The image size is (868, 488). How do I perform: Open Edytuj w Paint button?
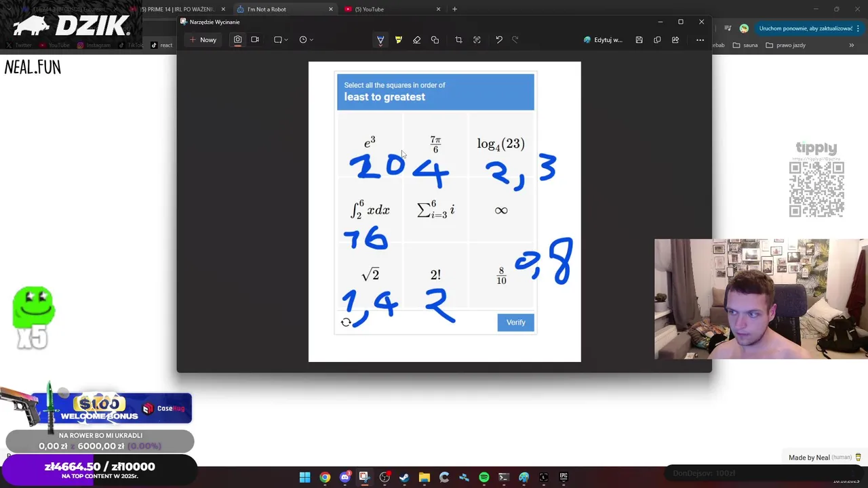[x=603, y=40]
